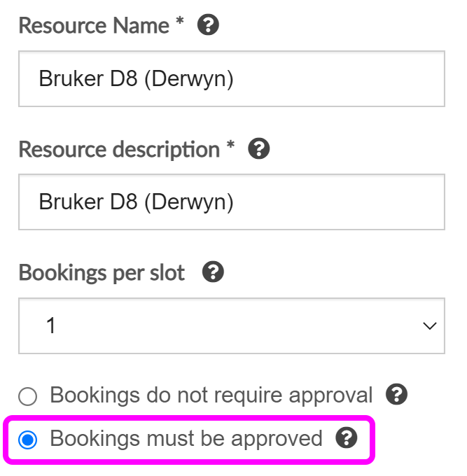Click help icon beside 'Bookings must be approved'
467x476 pixels.
point(346,439)
